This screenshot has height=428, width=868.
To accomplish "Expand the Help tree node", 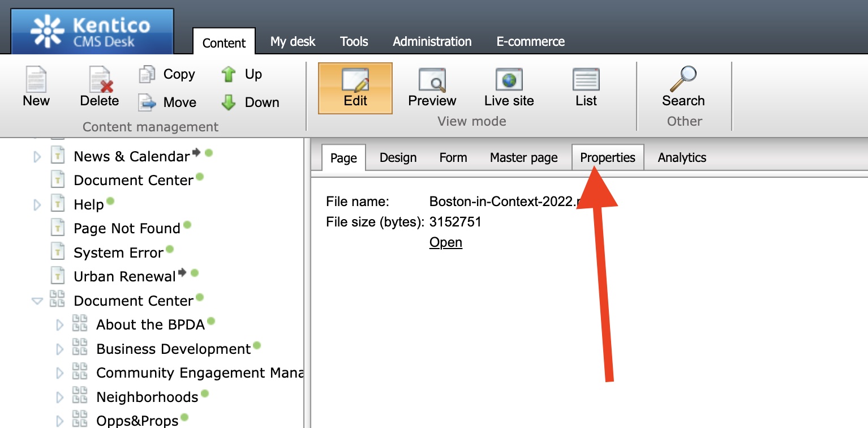I will pyautogui.click(x=37, y=204).
